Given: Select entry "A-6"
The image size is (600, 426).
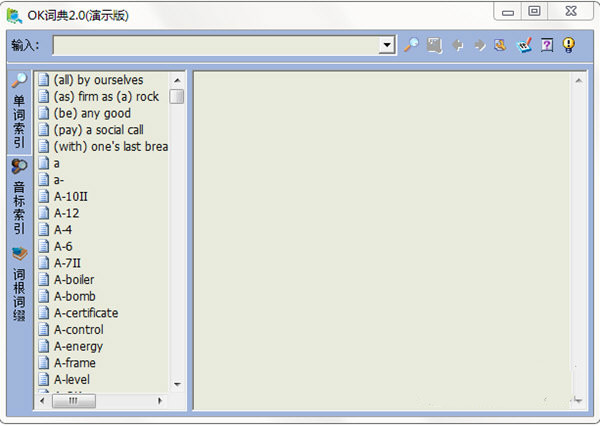Looking at the screenshot, I should pos(63,246).
